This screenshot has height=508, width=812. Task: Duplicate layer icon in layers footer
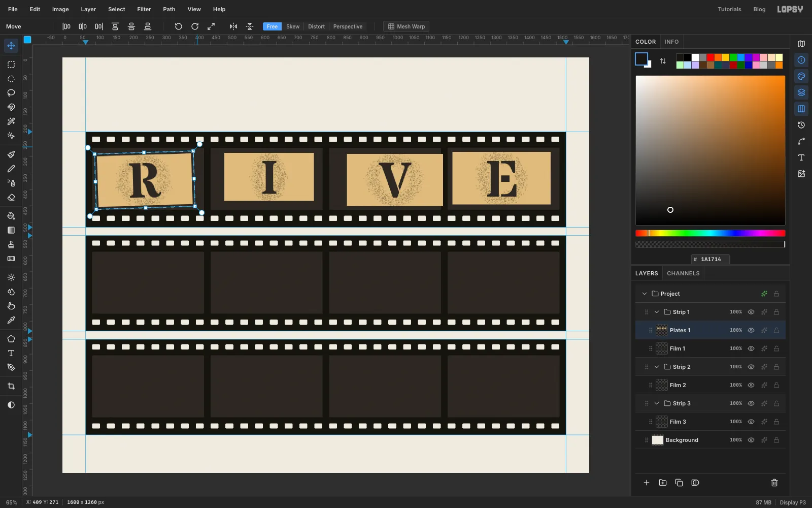click(679, 483)
